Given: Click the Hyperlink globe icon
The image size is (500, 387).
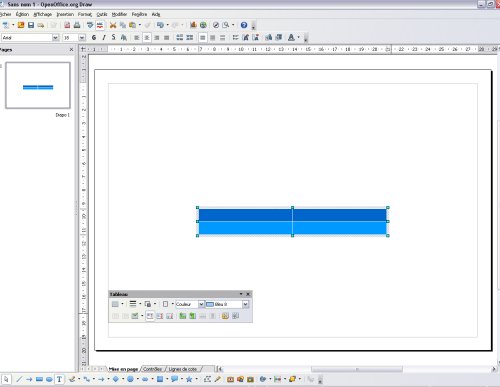Looking at the screenshot, I should (x=203, y=25).
